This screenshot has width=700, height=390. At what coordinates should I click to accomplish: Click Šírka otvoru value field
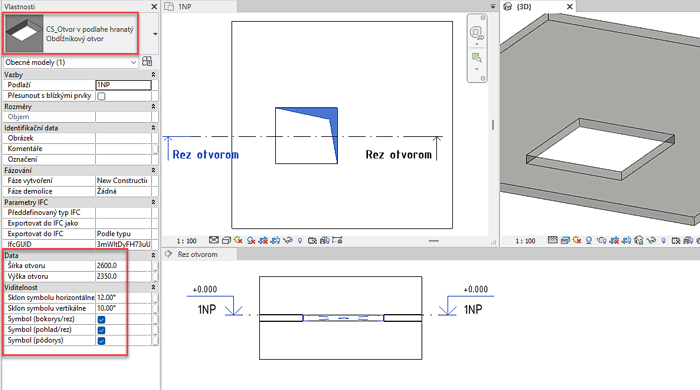pyautogui.click(x=123, y=266)
